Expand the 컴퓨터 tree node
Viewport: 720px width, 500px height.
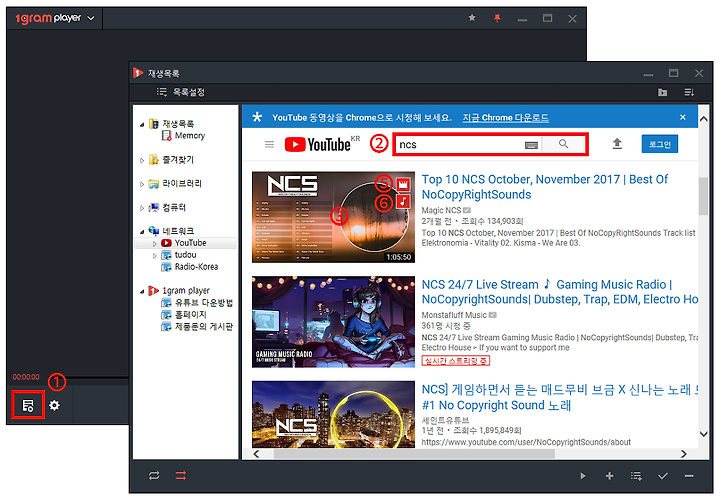142,208
